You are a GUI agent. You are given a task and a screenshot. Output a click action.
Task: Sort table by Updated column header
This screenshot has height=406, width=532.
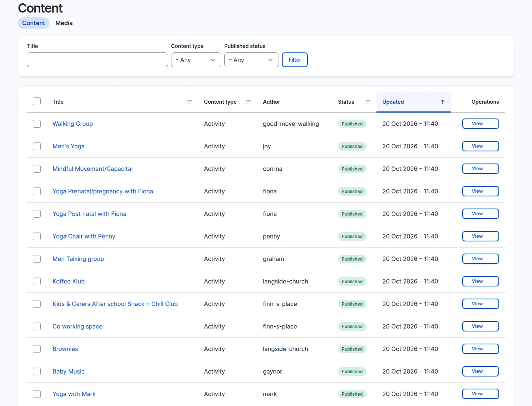click(x=393, y=102)
